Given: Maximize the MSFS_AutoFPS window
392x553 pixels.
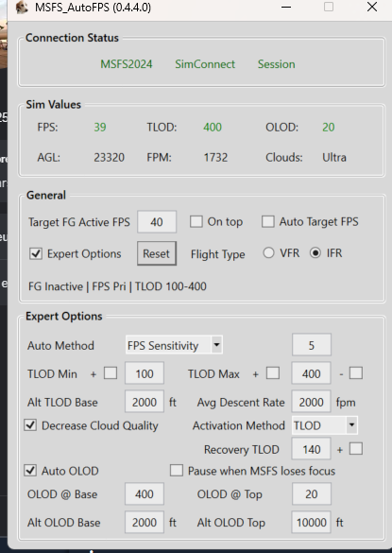Looking at the screenshot, I should click(x=329, y=7).
